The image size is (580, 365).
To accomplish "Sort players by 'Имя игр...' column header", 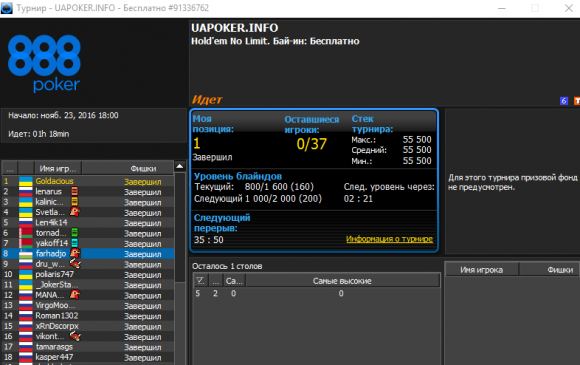I will (58, 169).
